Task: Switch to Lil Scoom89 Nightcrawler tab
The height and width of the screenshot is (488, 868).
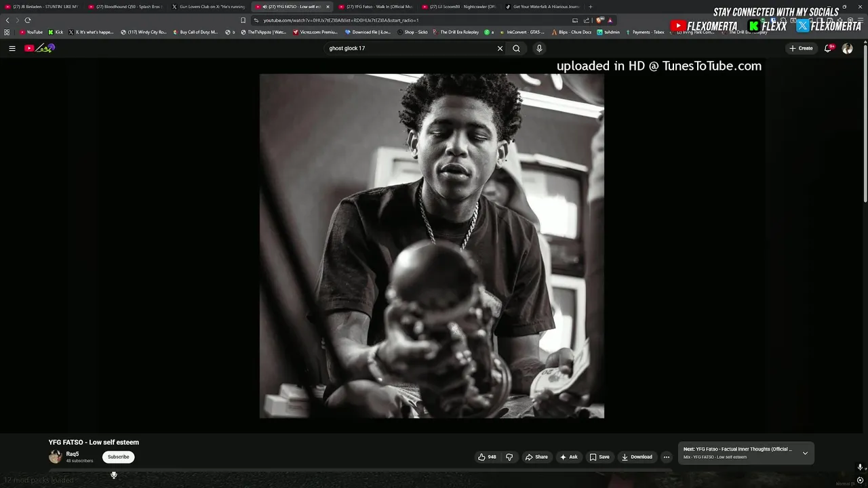Action: [459, 7]
